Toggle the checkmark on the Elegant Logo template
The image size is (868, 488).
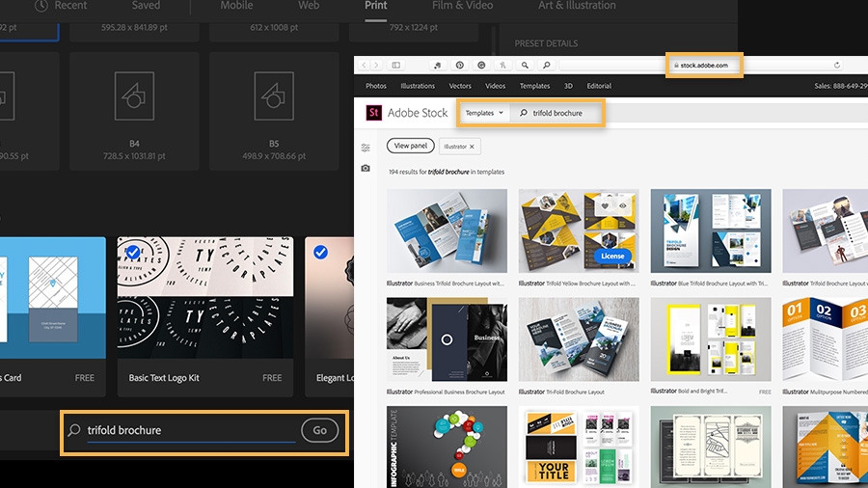click(x=320, y=253)
